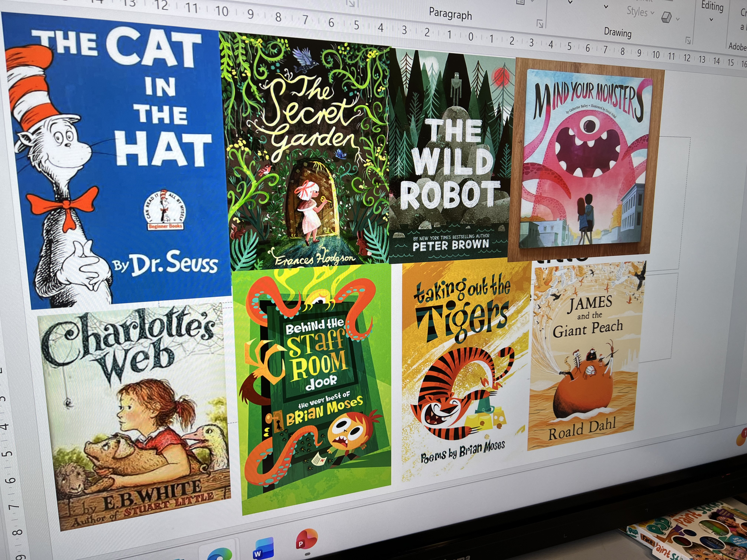
Task: Expand the Editing group dropdown
Action: click(x=711, y=19)
